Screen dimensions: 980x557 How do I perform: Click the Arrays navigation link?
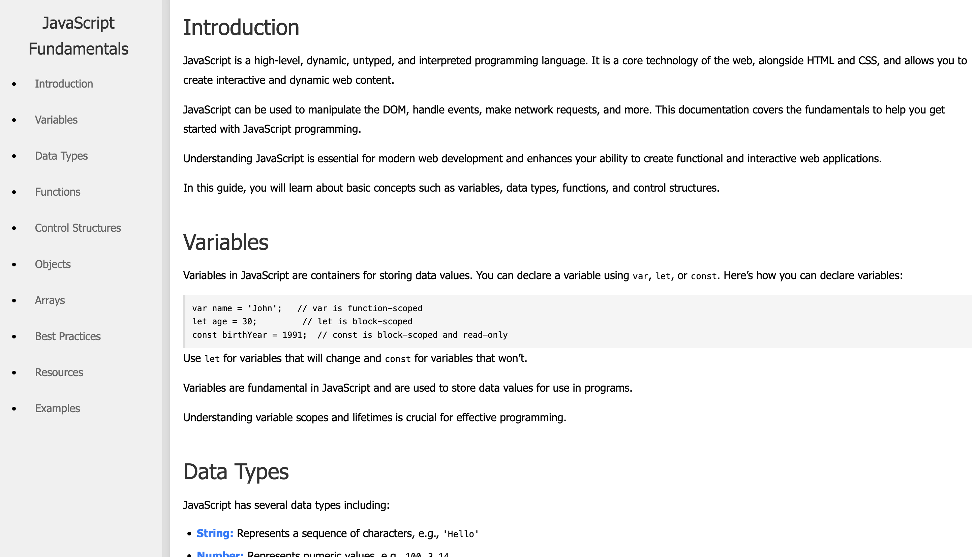tap(50, 300)
